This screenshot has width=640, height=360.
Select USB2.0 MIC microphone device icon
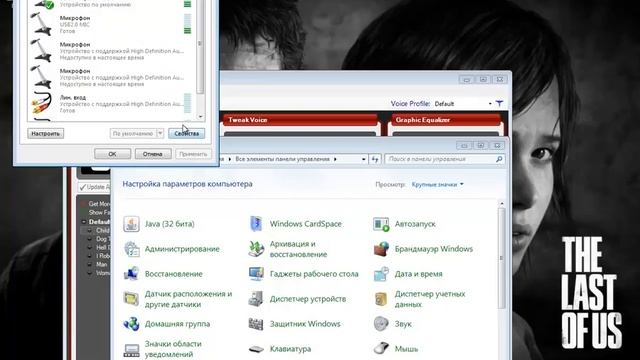click(42, 24)
